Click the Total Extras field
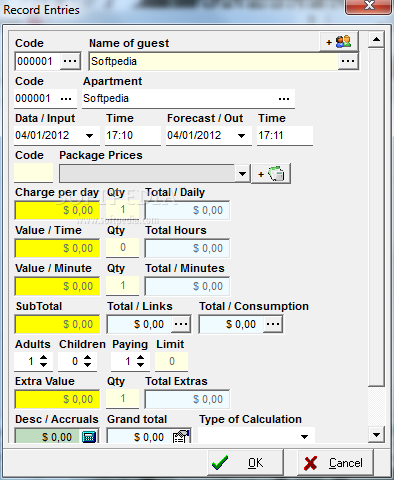This screenshot has width=394, height=480. click(x=187, y=399)
